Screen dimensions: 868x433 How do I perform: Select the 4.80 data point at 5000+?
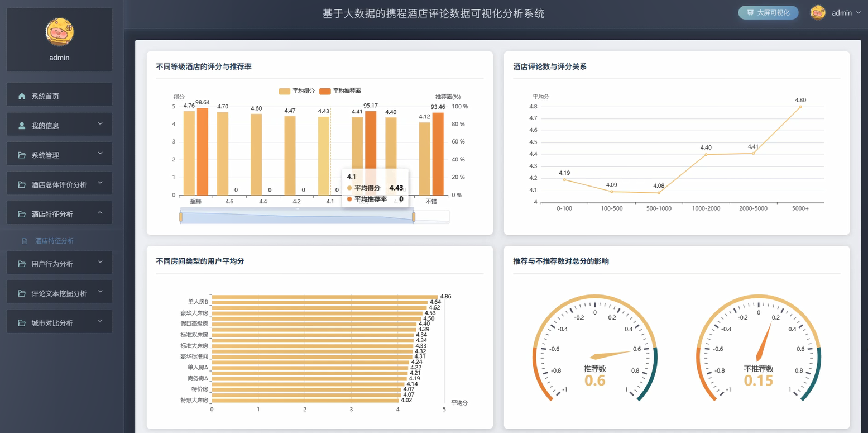coord(800,107)
